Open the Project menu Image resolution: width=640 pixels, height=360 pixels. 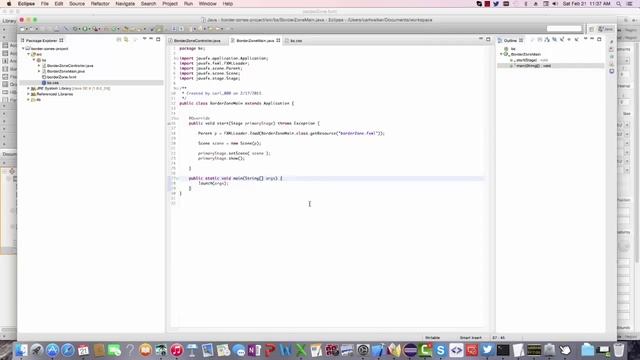170,4
